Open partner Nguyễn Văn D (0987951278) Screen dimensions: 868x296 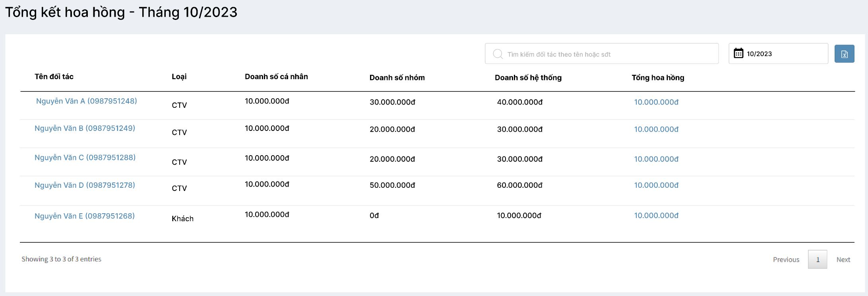85,185
